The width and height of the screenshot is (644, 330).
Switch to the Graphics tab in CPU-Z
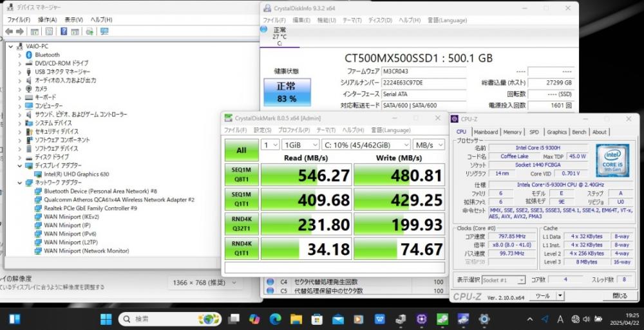(x=556, y=132)
